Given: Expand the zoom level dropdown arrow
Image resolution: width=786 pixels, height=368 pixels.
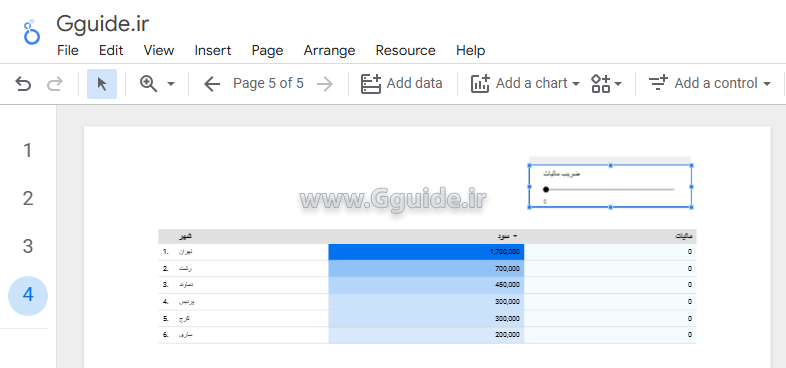Looking at the screenshot, I should [171, 84].
